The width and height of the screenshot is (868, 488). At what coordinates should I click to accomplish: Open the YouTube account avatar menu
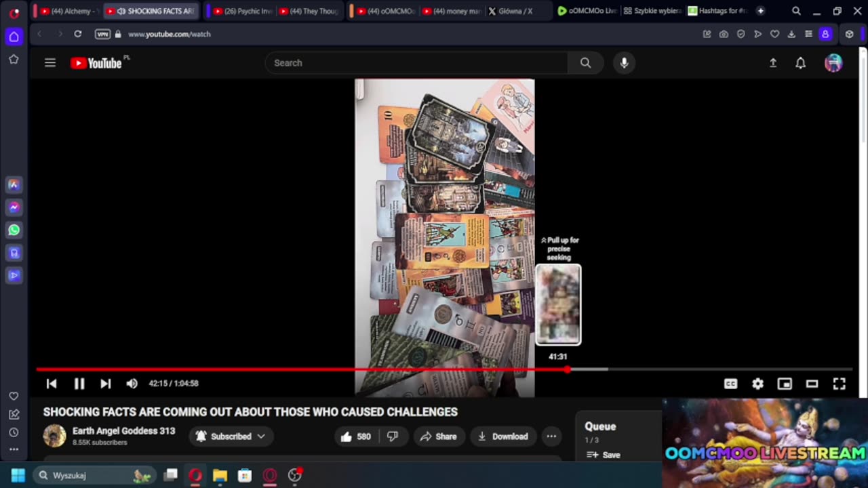click(833, 63)
